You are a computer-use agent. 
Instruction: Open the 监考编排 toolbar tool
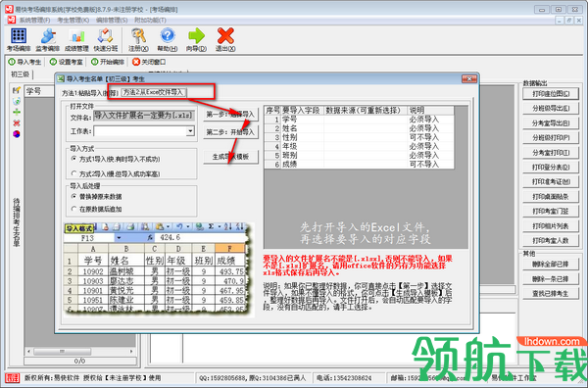tap(48, 40)
